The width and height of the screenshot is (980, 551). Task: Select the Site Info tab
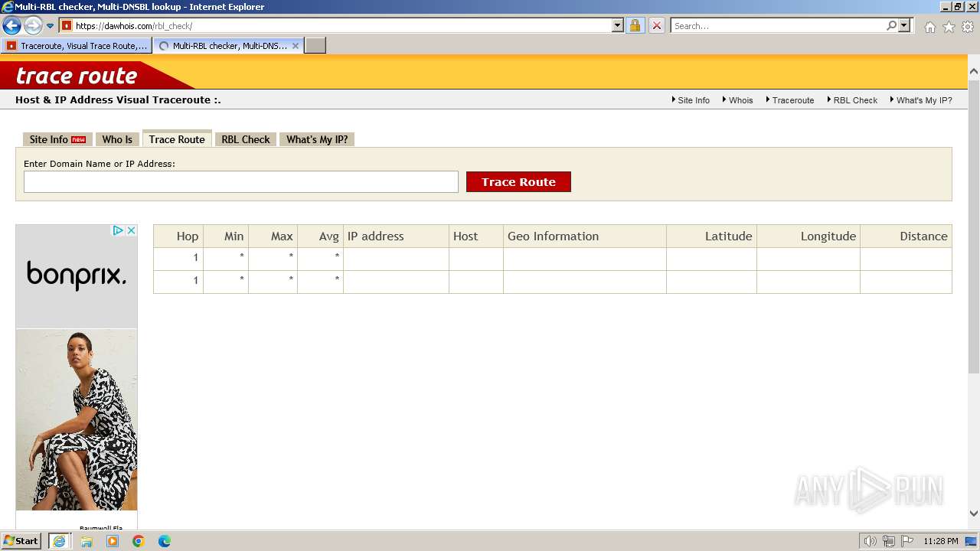point(57,139)
